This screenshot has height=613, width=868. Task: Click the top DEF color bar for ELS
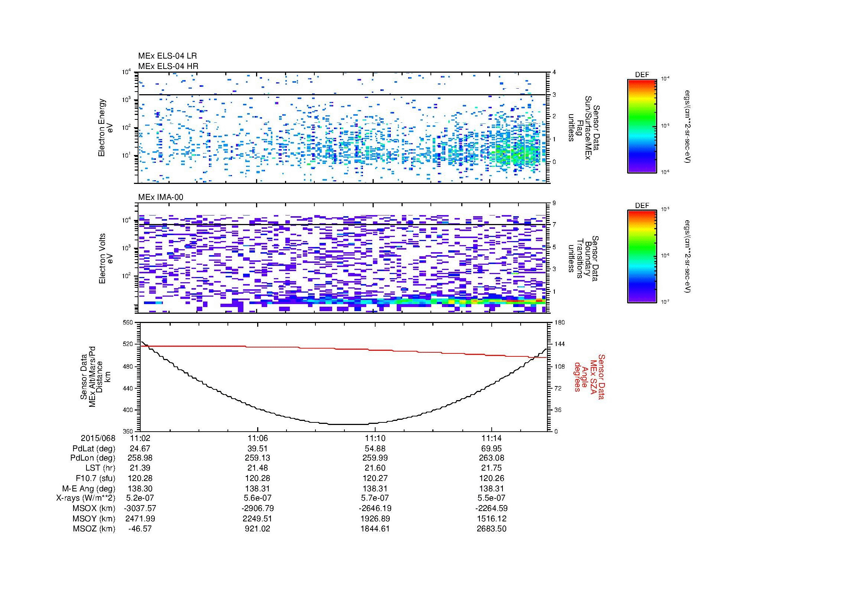(x=642, y=126)
